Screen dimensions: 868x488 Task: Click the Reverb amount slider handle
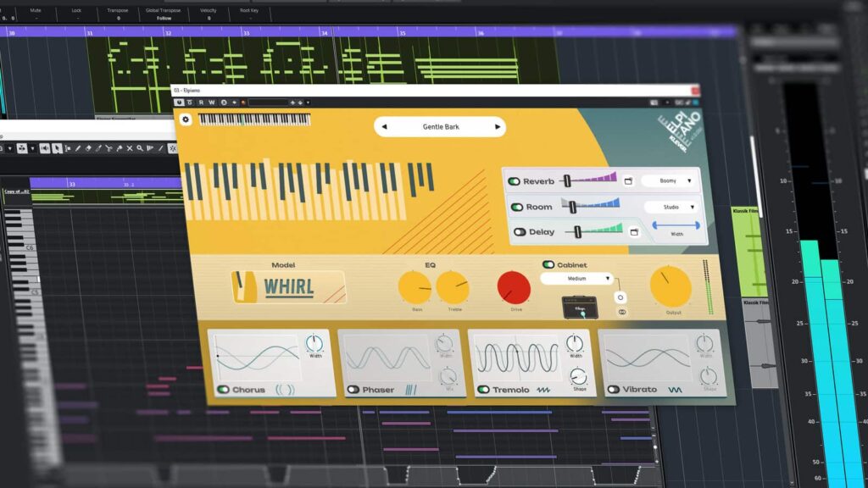(566, 180)
